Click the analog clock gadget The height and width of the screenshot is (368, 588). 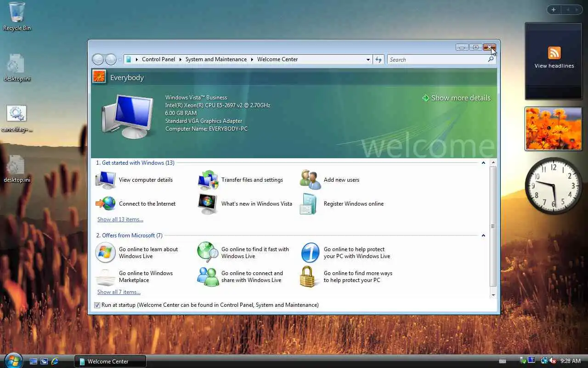point(554,185)
